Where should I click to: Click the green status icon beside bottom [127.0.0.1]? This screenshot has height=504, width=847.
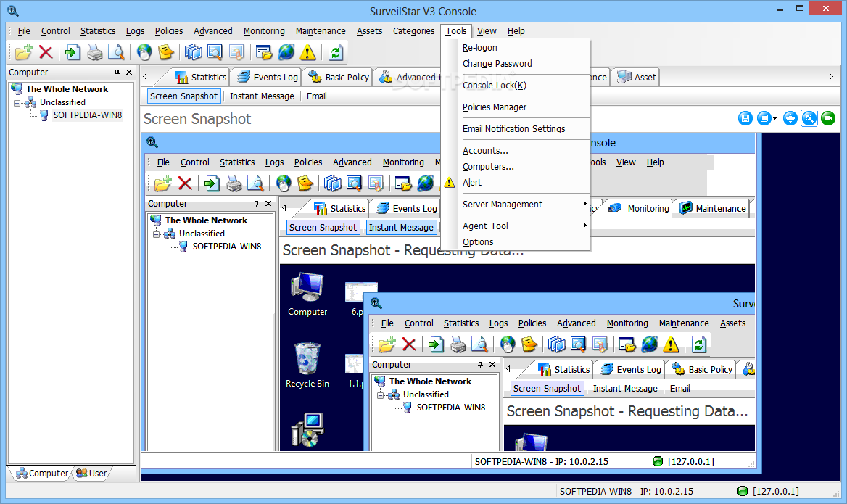click(743, 491)
